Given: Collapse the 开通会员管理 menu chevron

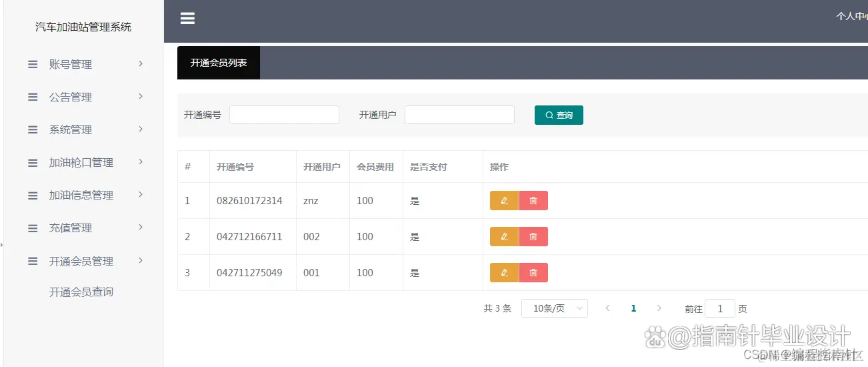Looking at the screenshot, I should click(x=141, y=260).
